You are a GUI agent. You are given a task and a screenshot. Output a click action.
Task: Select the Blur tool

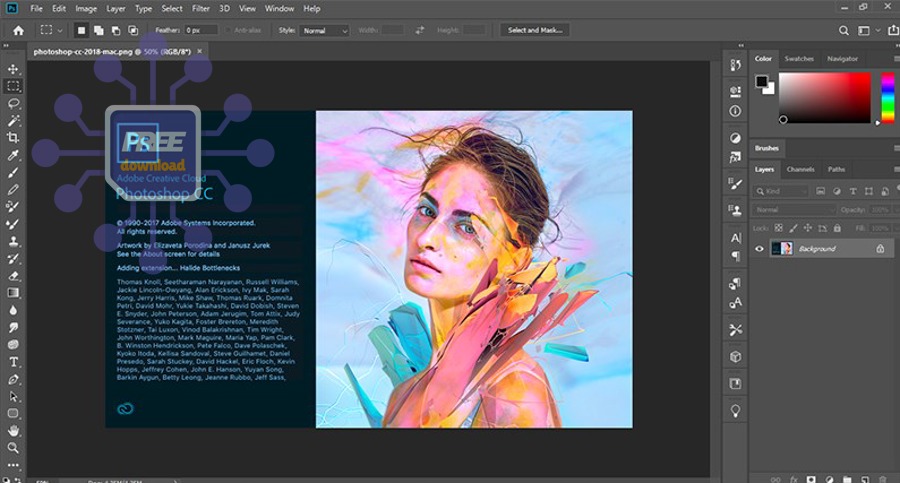(13, 310)
